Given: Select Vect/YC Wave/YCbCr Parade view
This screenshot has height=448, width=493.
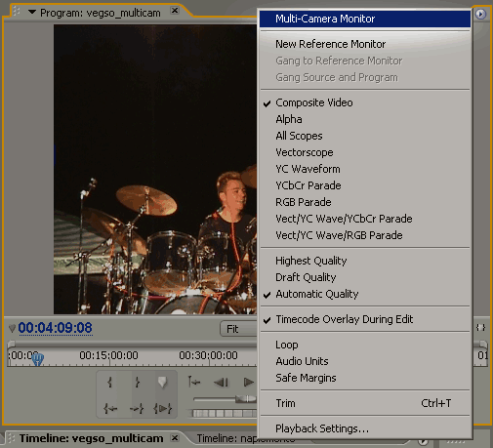Looking at the screenshot, I should coord(365,219).
